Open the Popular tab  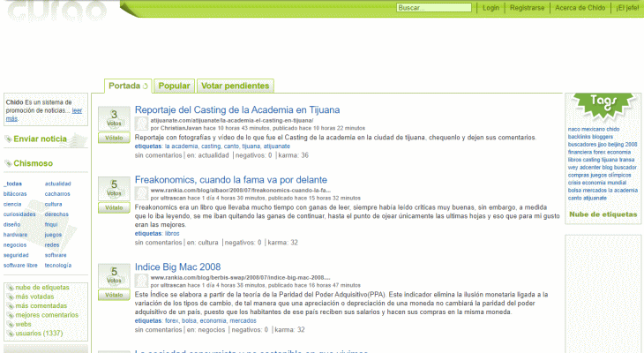click(x=175, y=86)
